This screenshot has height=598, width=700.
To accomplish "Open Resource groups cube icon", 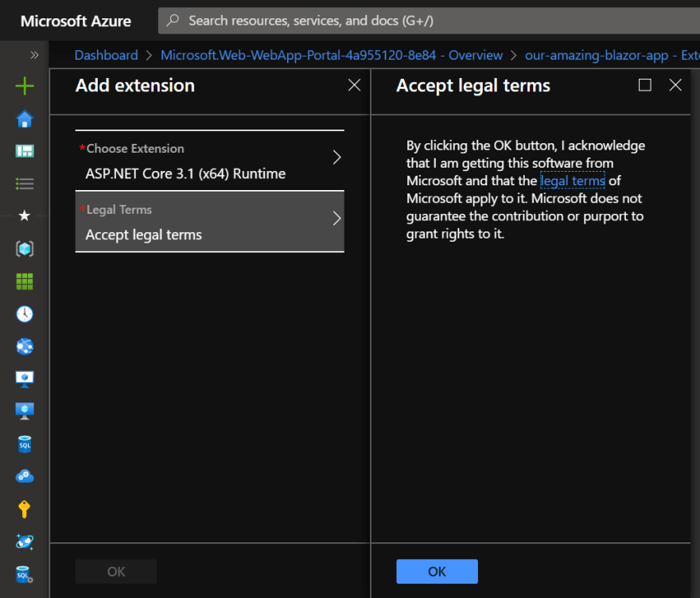I will pos(25,249).
